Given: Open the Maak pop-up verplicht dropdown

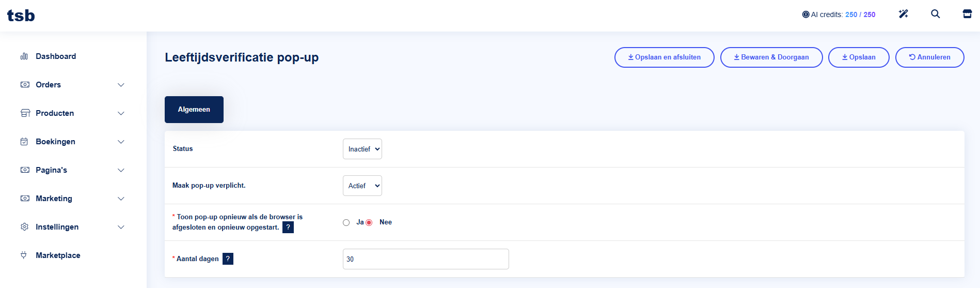Looking at the screenshot, I should click(x=362, y=186).
